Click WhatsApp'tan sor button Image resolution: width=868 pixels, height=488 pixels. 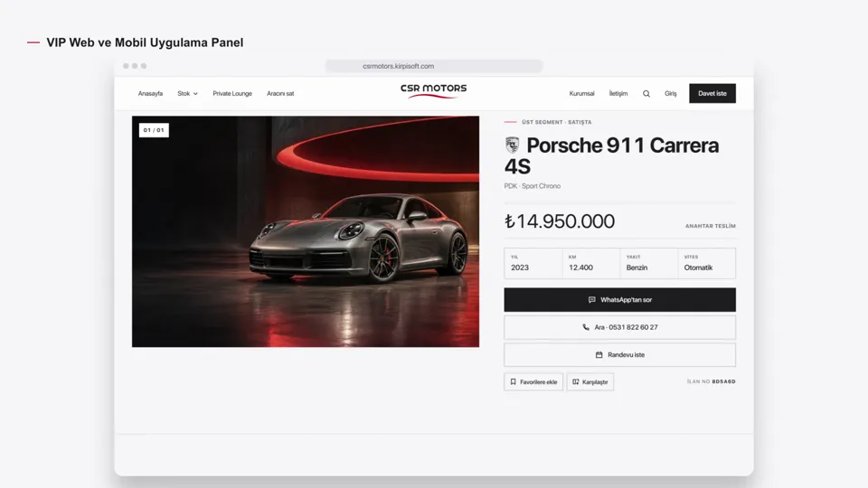(x=619, y=299)
